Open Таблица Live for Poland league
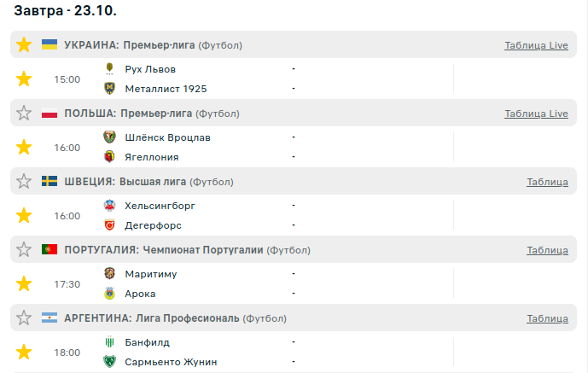The width and height of the screenshot is (588, 373). click(536, 114)
